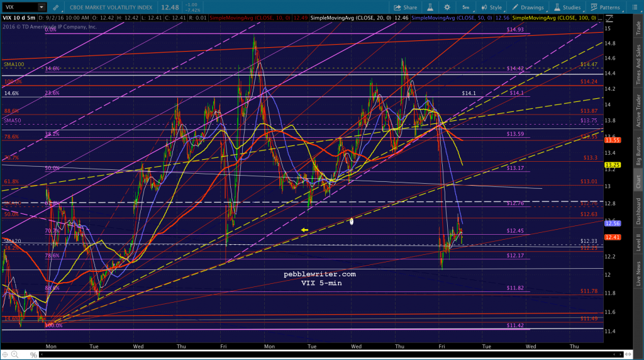
Task: Click the $13.59 Fibonacci level label
Action: pyautogui.click(x=515, y=134)
